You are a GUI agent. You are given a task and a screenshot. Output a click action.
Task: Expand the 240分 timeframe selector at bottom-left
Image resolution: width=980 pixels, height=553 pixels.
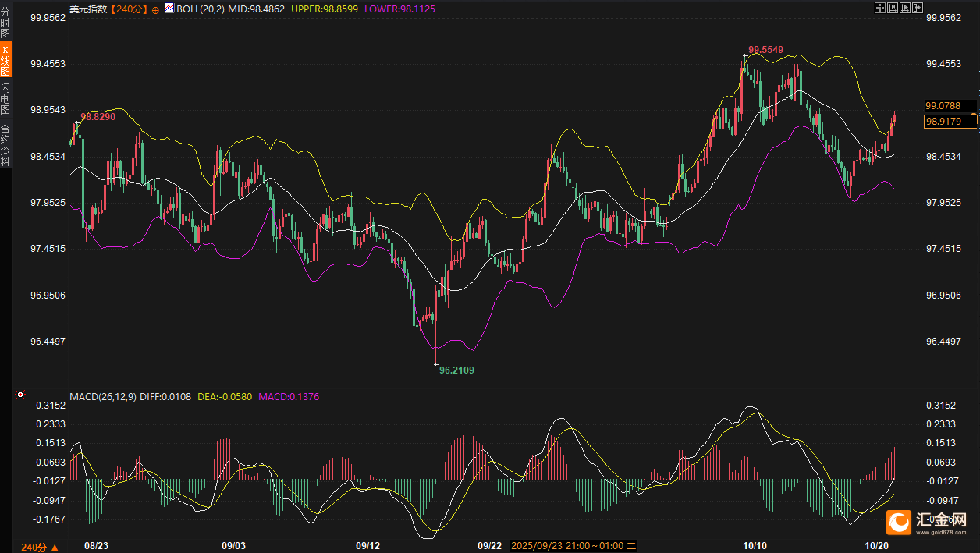[37, 546]
